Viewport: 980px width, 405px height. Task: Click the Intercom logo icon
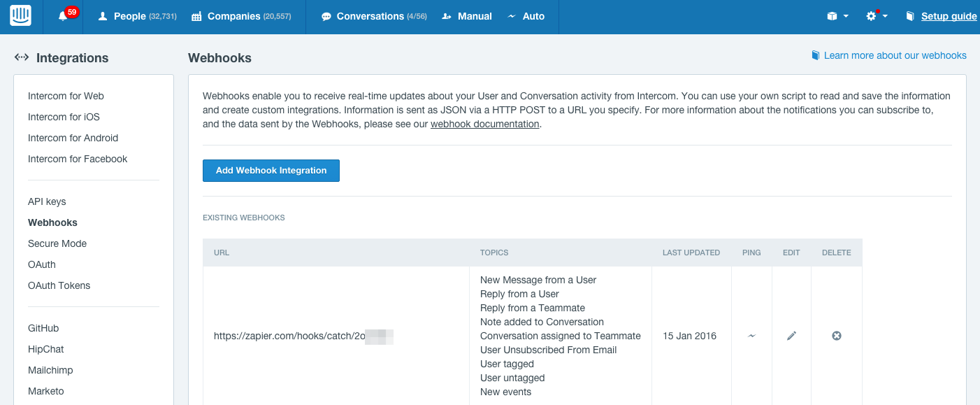[20, 15]
